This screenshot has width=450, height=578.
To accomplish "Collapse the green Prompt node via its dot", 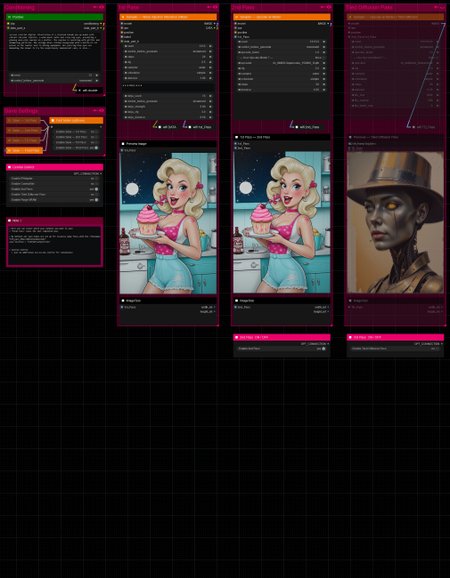I will [x=10, y=17].
